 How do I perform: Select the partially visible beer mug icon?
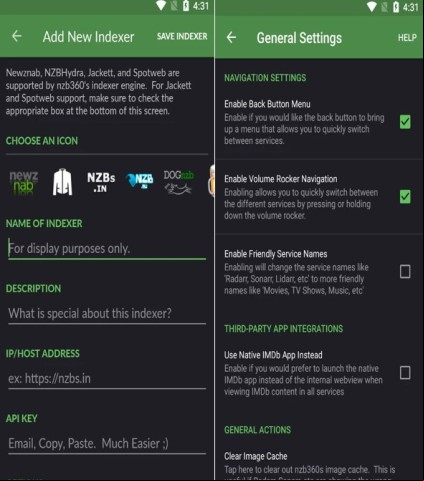(x=211, y=182)
